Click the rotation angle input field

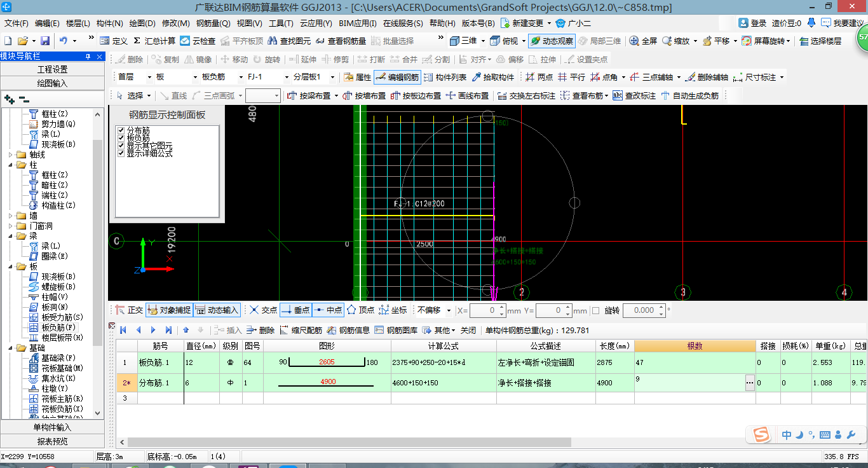coord(644,310)
